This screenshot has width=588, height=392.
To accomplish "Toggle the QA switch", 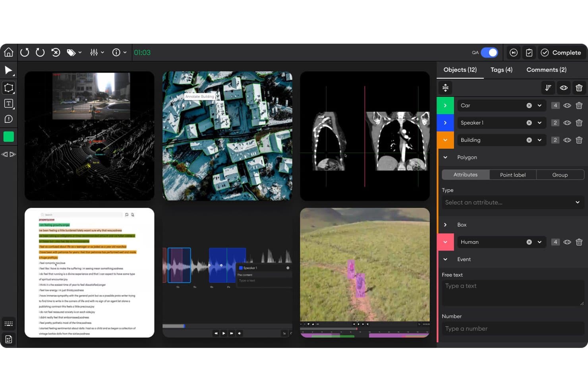I will pos(489,52).
